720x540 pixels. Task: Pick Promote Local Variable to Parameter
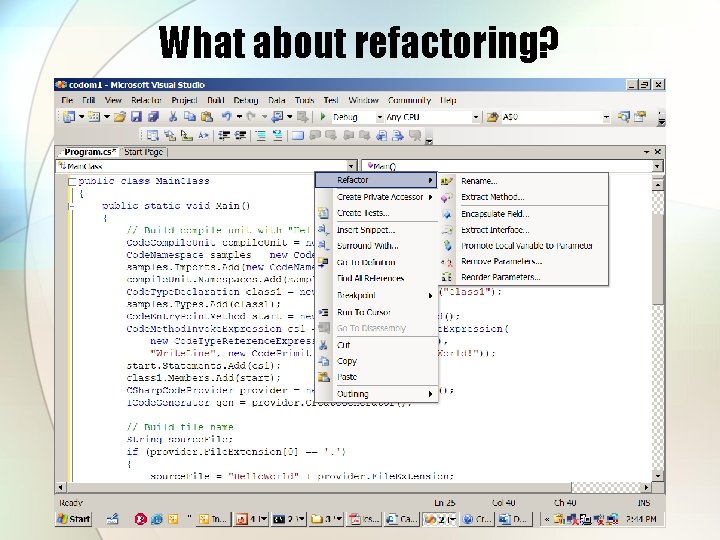[x=527, y=246]
